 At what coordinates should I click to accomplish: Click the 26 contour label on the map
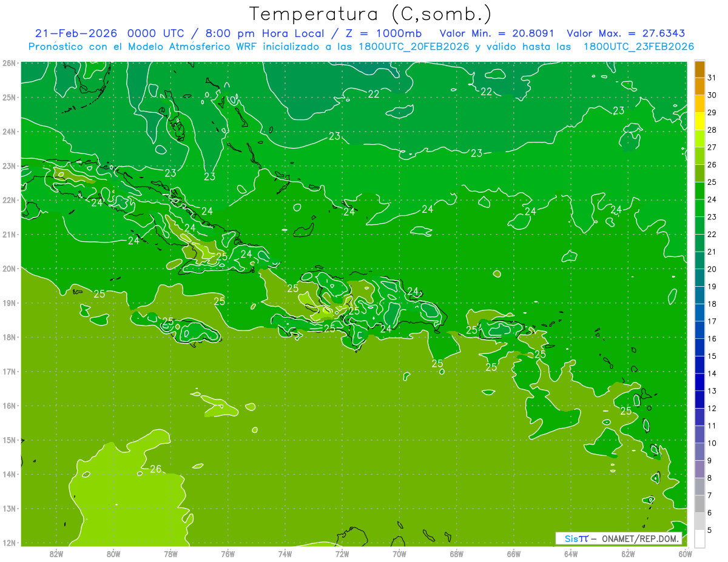click(x=156, y=469)
